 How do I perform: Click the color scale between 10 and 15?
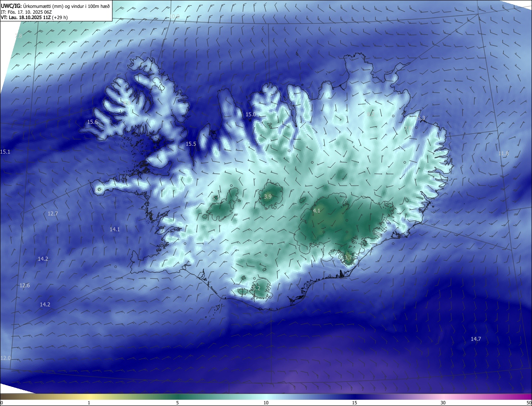click(x=310, y=396)
